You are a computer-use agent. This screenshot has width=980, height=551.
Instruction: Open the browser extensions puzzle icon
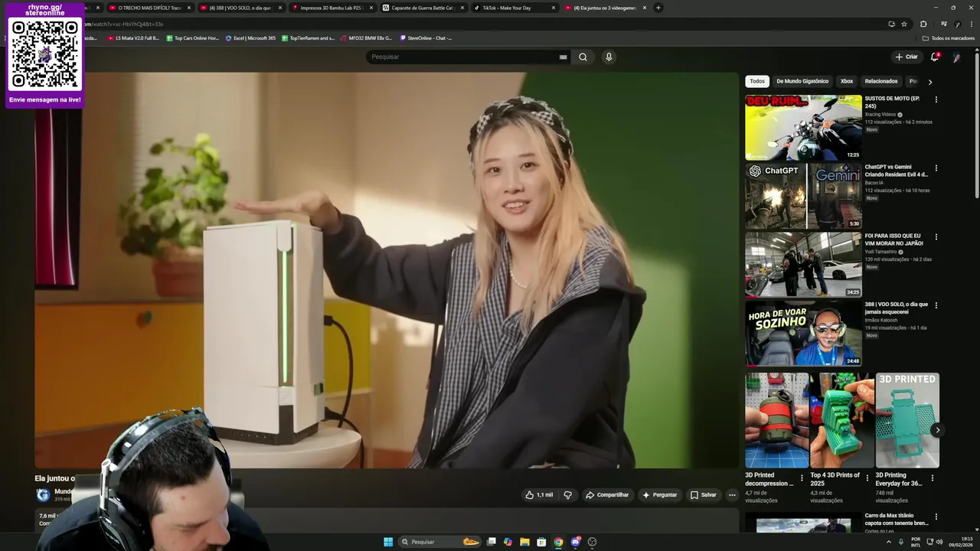923,24
